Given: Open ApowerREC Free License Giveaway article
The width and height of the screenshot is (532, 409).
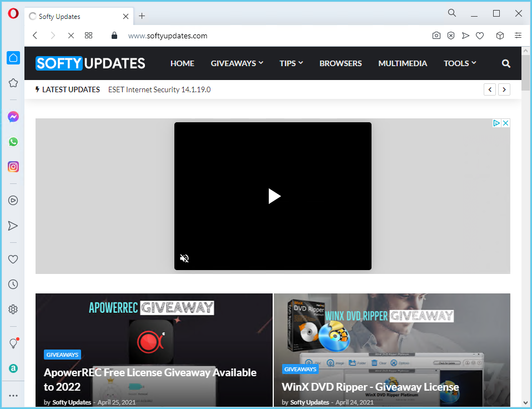Looking at the screenshot, I should coord(150,380).
